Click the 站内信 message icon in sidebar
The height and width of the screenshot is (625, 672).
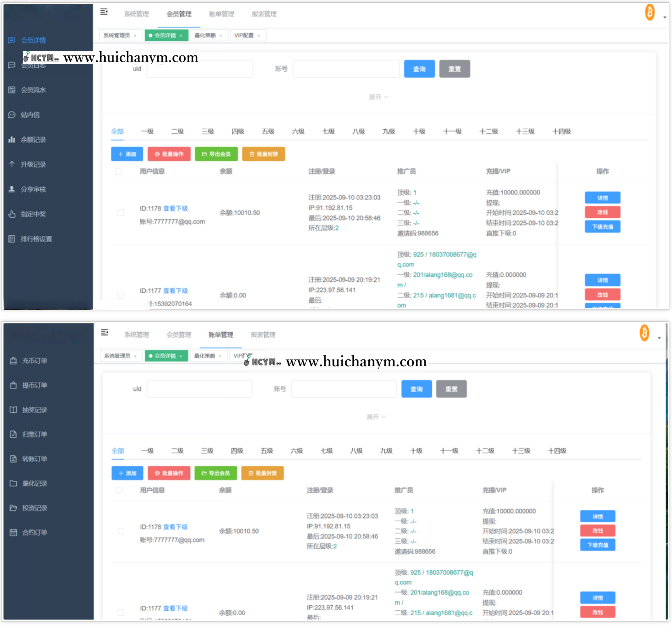tap(12, 115)
